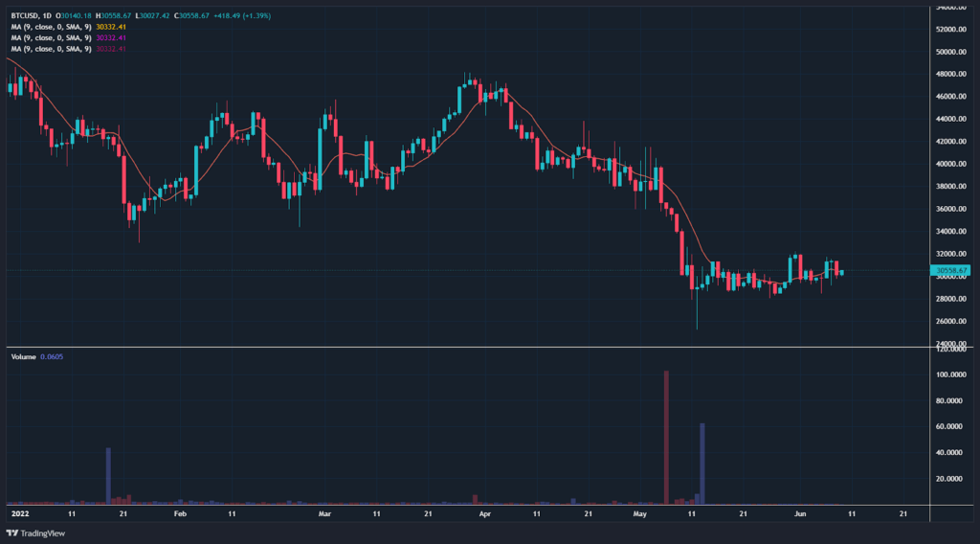Image resolution: width=980 pixels, height=544 pixels.
Task: Click the 28000.00 price axis label
Action: tap(950, 299)
